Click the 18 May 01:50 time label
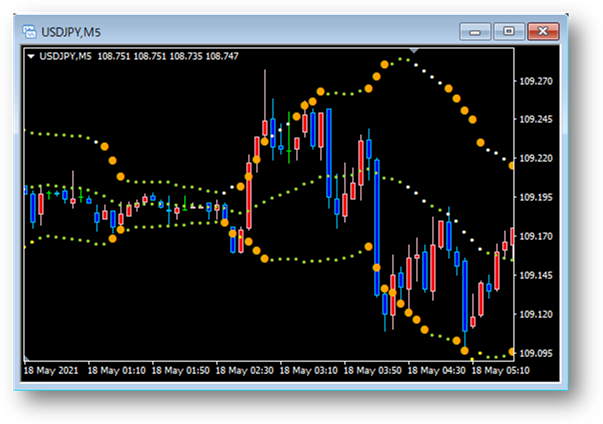Screen dimensions: 603x424 point(180,371)
